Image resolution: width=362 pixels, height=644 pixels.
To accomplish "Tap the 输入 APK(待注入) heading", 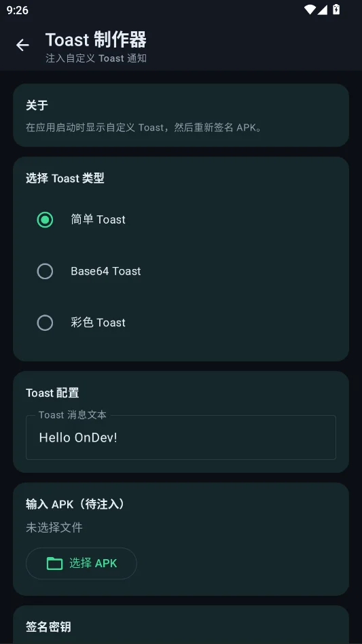I will (x=75, y=504).
